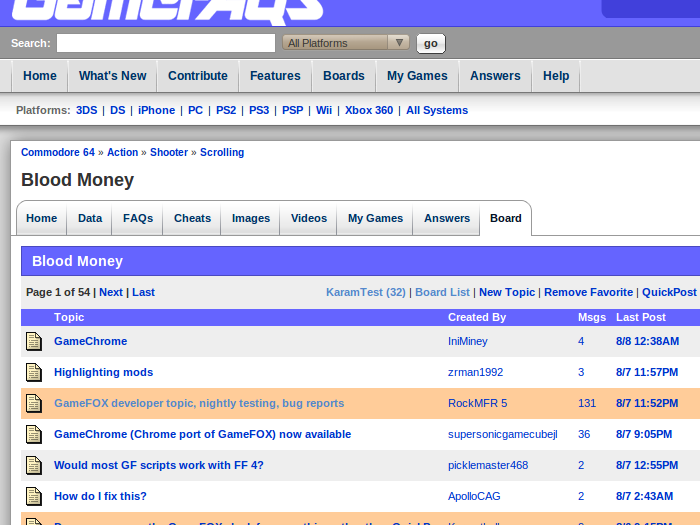700x525 pixels.
Task: Select the iPhone platform link
Action: [x=156, y=110]
